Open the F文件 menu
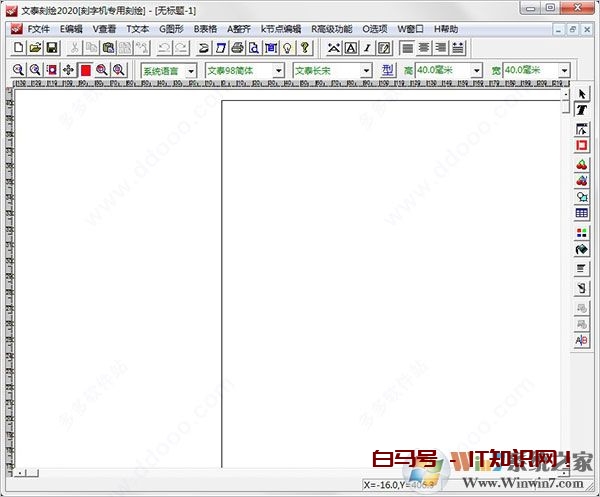Screen dimensions: 600x497 point(38,29)
